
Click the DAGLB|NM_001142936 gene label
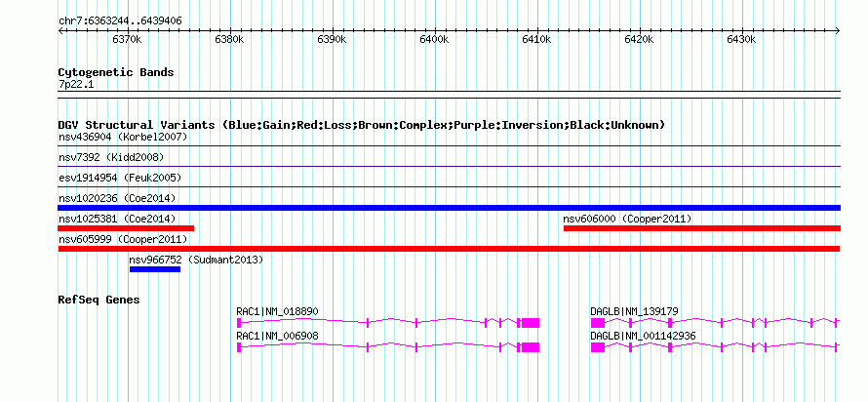pos(644,336)
